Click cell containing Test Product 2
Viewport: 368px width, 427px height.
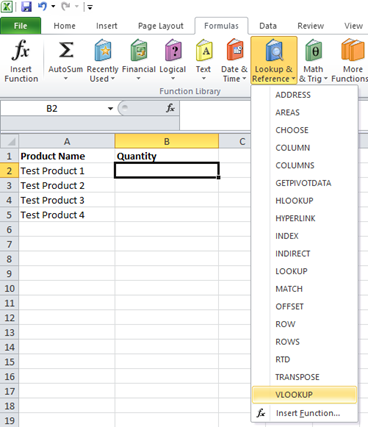point(67,185)
